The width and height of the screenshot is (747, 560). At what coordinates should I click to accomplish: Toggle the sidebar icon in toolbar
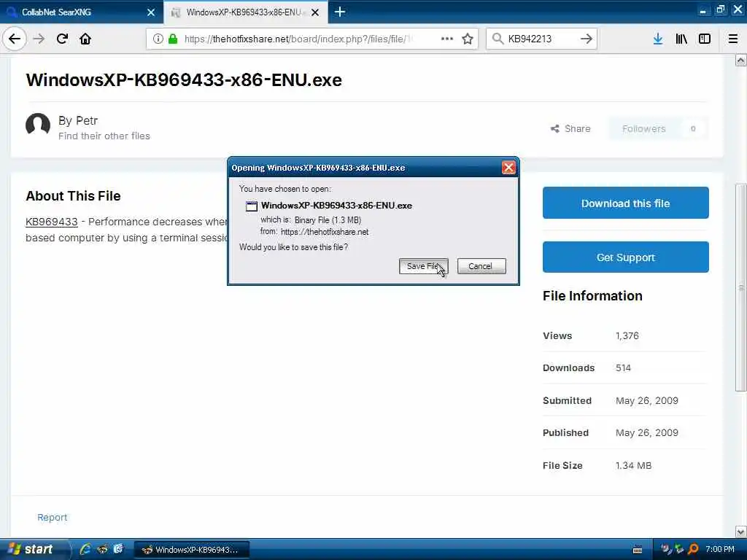(705, 39)
